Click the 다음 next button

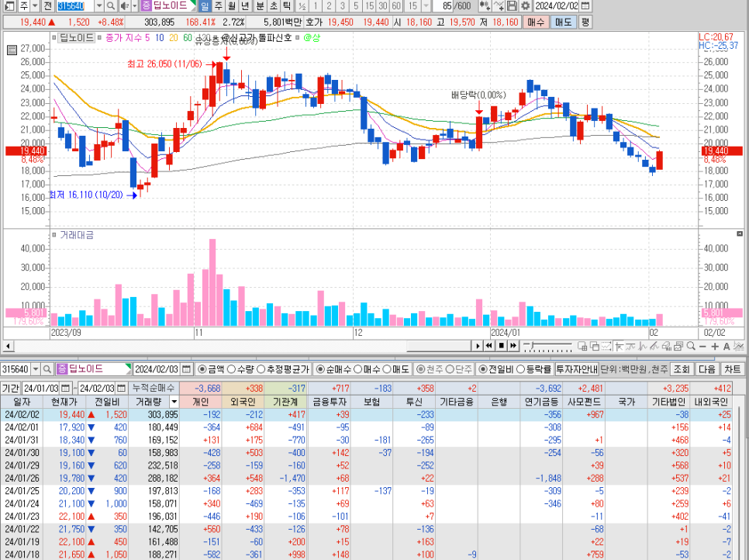pyautogui.click(x=707, y=369)
